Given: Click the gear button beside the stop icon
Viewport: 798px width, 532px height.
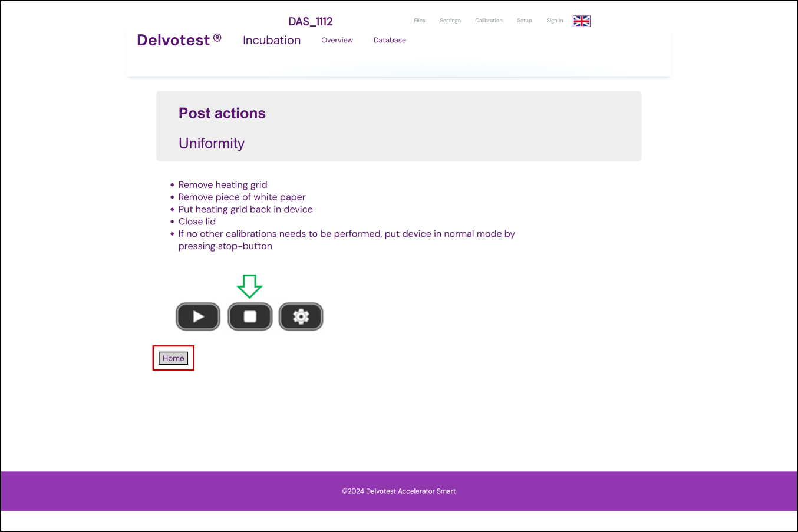Looking at the screenshot, I should 301,317.
